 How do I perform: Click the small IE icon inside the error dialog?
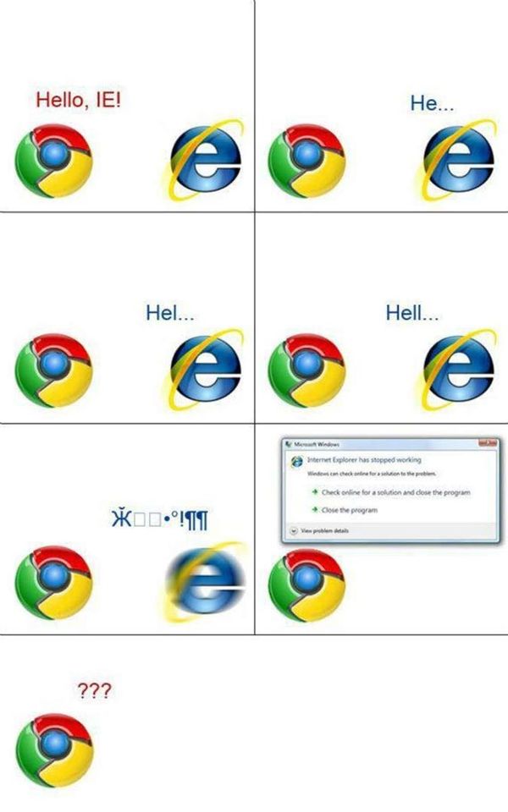pos(297,460)
